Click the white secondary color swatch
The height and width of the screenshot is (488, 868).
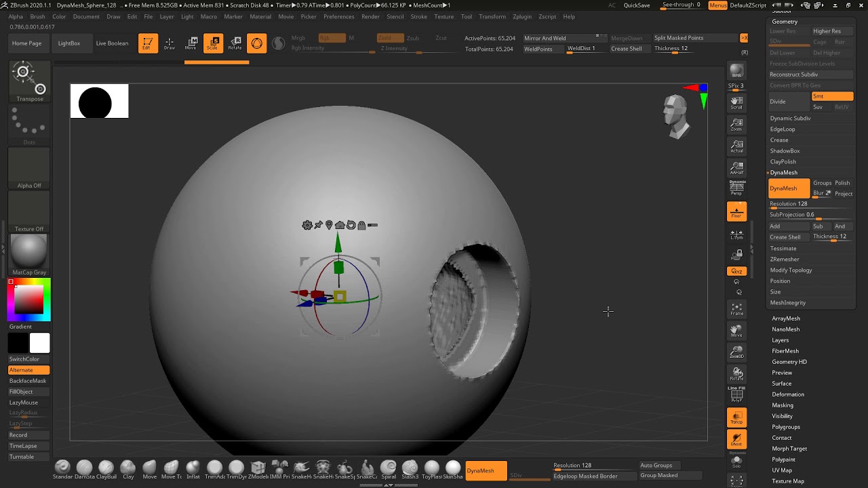point(39,344)
